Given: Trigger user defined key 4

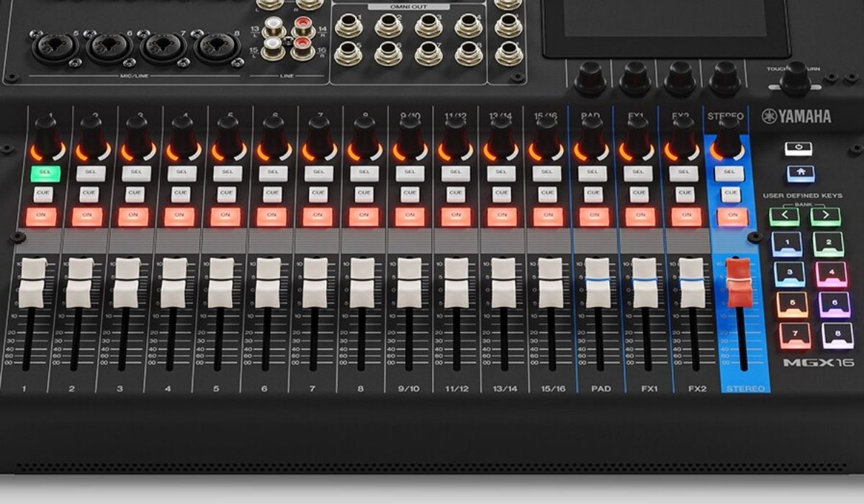Looking at the screenshot, I should tap(832, 274).
